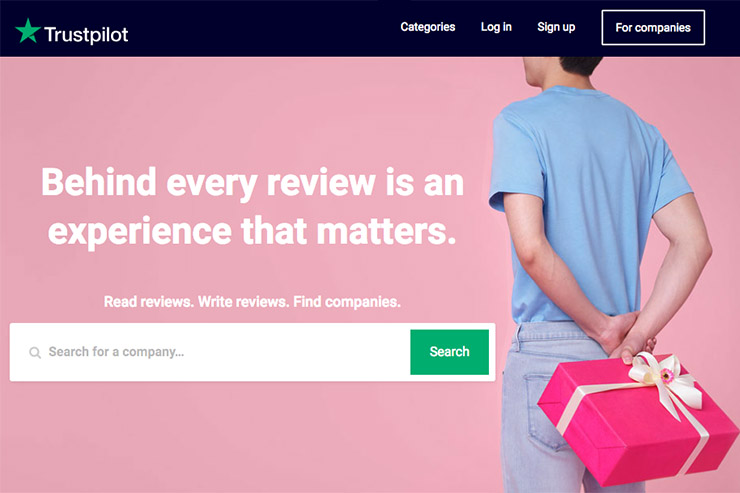
Task: Click the Trustpilot wordmark text
Action: [86, 34]
